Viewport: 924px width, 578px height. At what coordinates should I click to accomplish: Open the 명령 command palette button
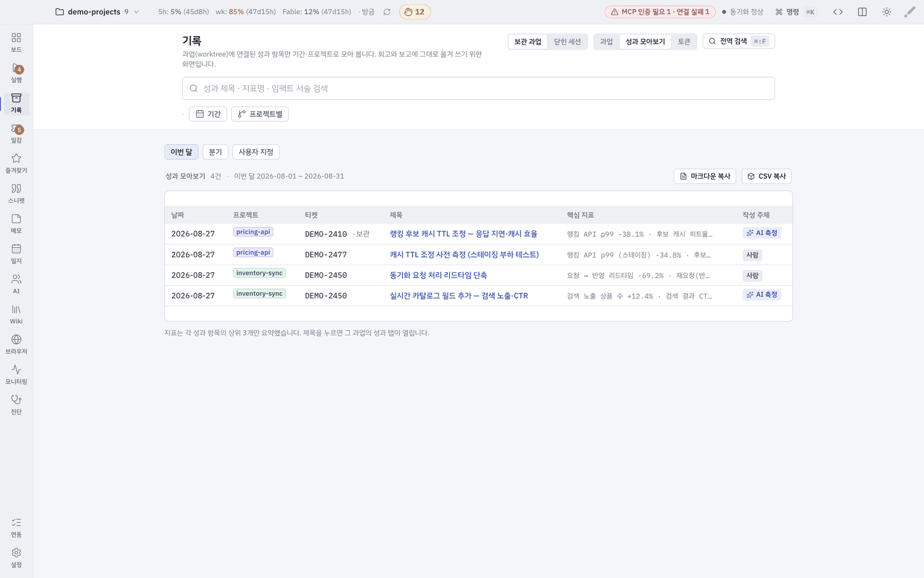point(795,12)
